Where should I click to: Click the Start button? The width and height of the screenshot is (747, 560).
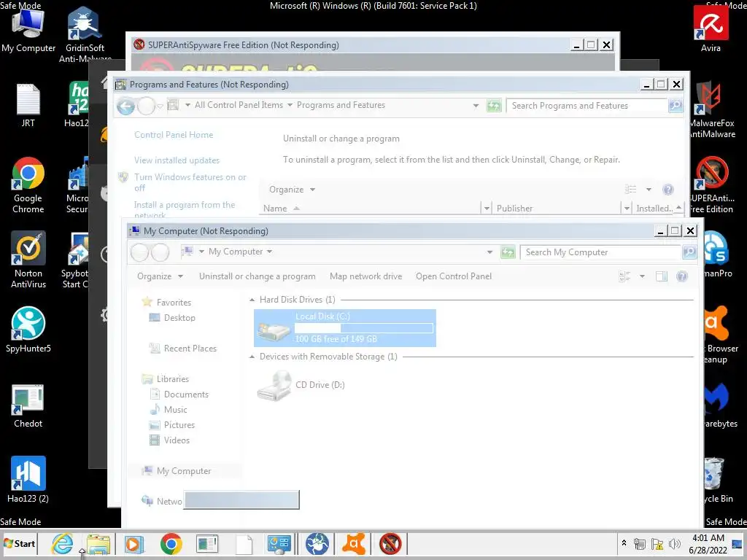20,544
